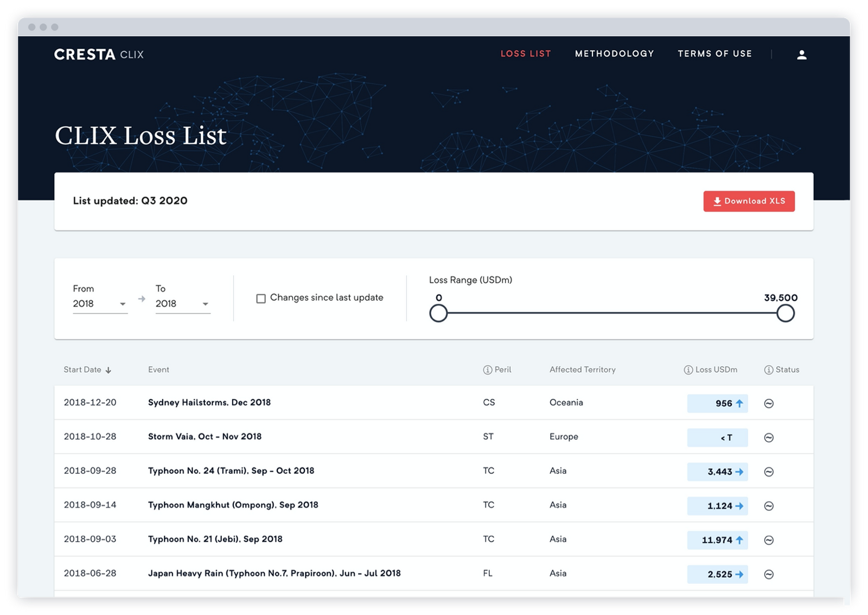Open Methodology nav item
The height and width of the screenshot is (615, 868).
click(x=615, y=54)
